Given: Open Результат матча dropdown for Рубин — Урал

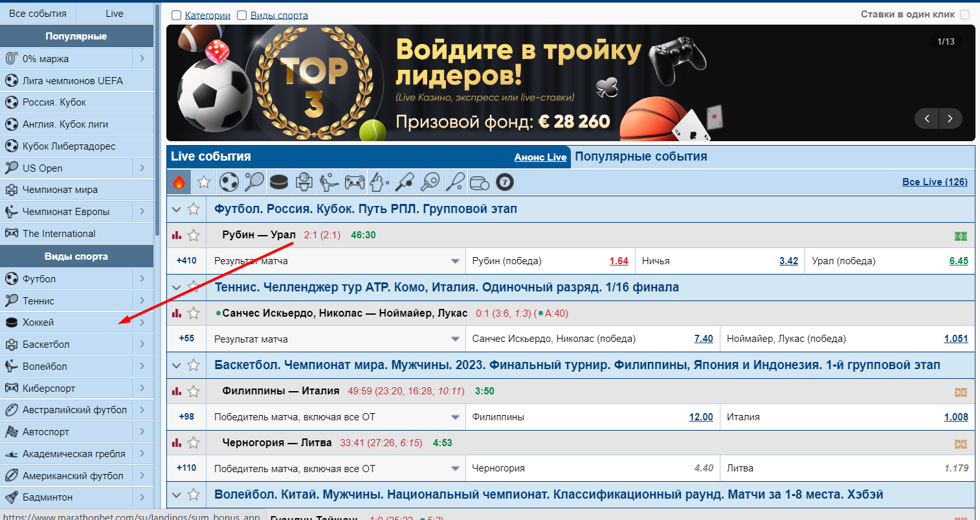Looking at the screenshot, I should click(335, 261).
